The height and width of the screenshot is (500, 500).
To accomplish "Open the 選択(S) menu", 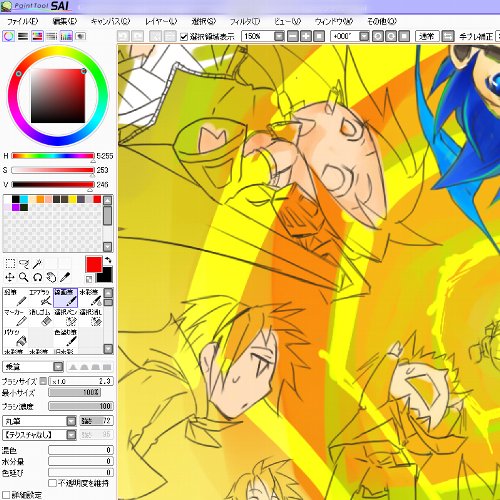I will 204,22.
